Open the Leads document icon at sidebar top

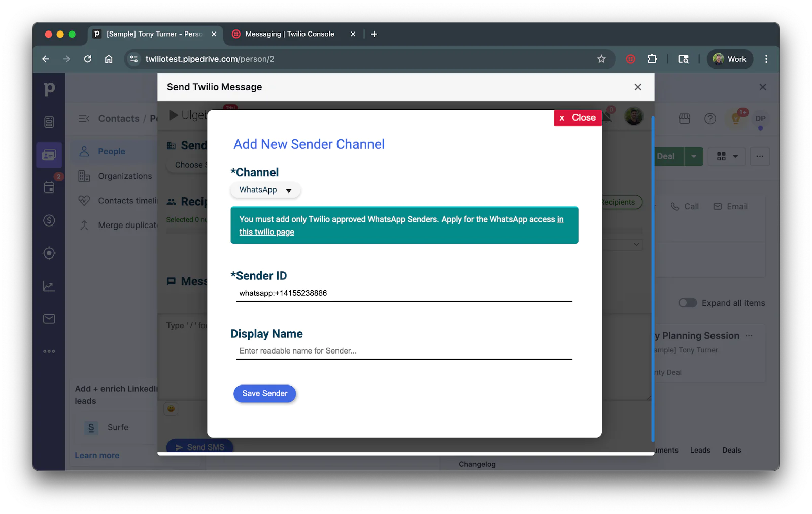pos(49,121)
